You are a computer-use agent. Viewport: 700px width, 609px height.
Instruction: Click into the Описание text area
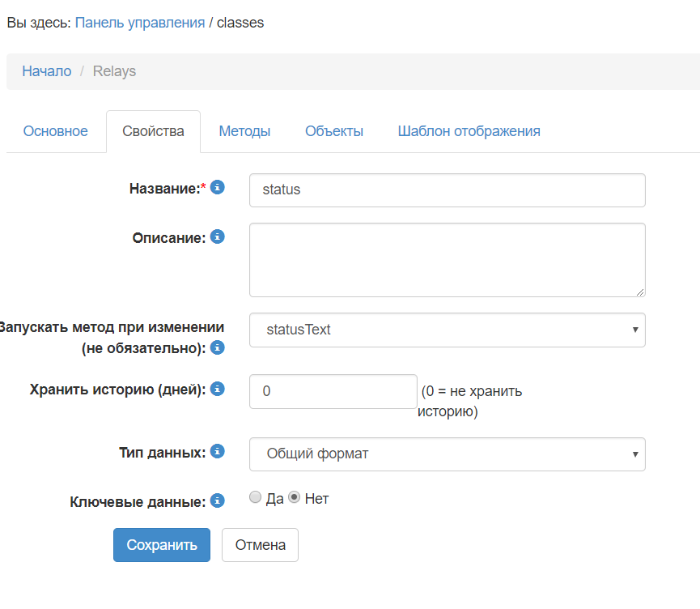tap(447, 260)
